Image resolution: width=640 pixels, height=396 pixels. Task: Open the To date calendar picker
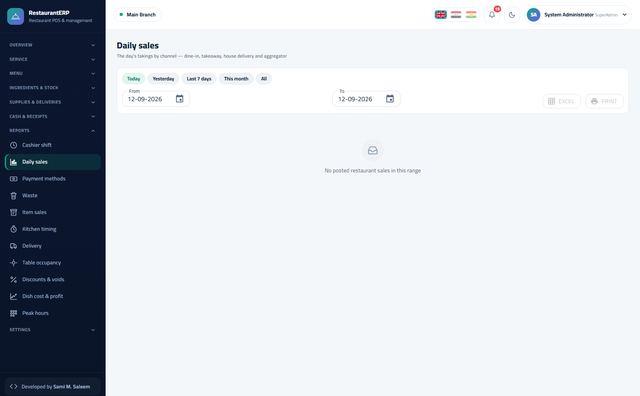tap(390, 99)
